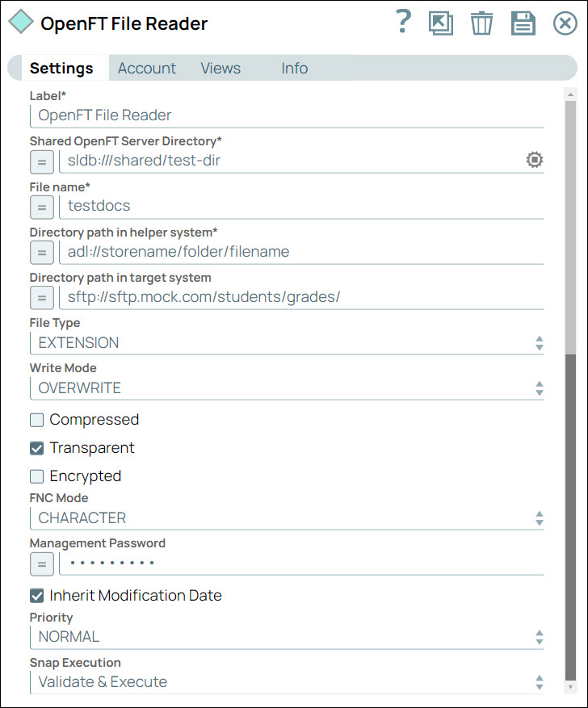Open the FNC Mode dropdown

[x=539, y=518]
